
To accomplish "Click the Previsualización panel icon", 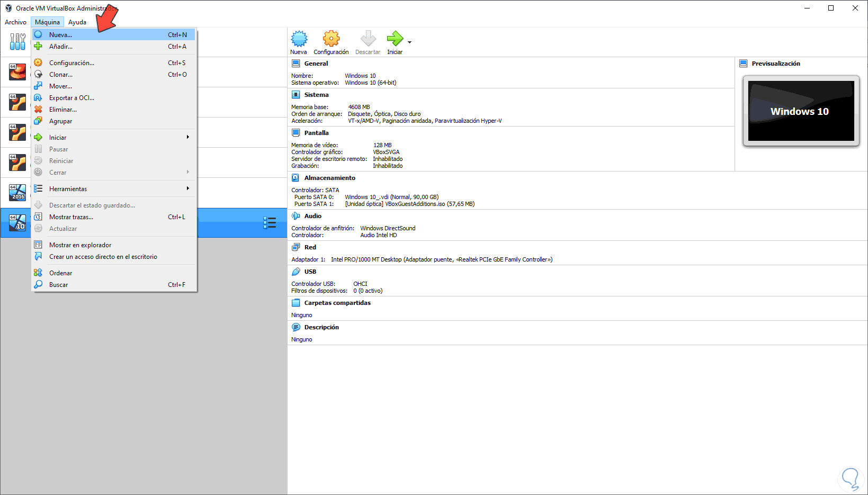I will pyautogui.click(x=744, y=64).
